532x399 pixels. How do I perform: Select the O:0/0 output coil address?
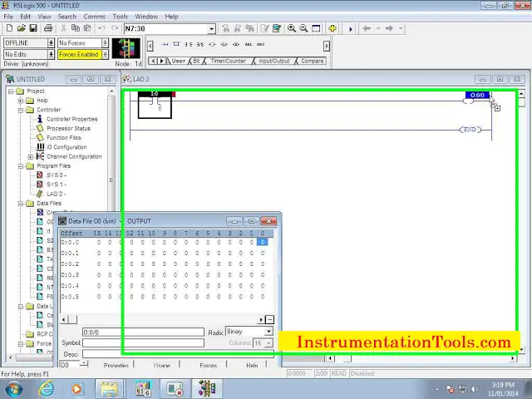coord(477,96)
